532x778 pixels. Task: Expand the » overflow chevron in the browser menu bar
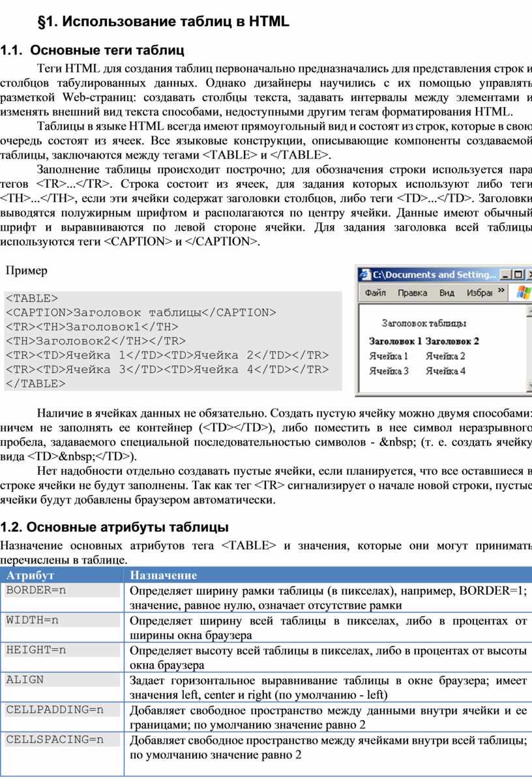(501, 291)
